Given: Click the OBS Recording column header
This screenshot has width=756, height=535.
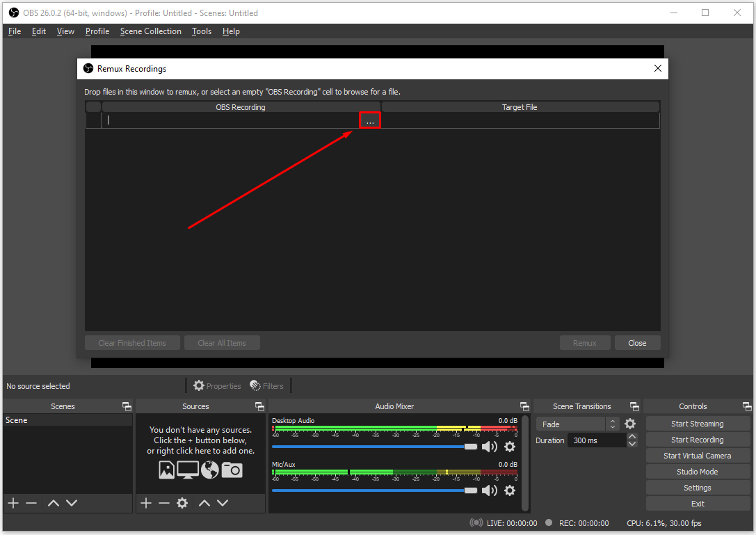Looking at the screenshot, I should tap(241, 107).
